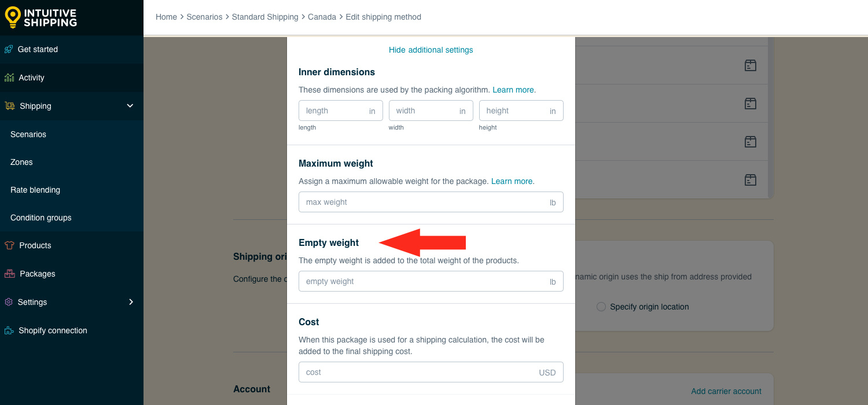The image size is (868, 405).
Task: Open Scenarios in the sidebar
Action: (28, 134)
